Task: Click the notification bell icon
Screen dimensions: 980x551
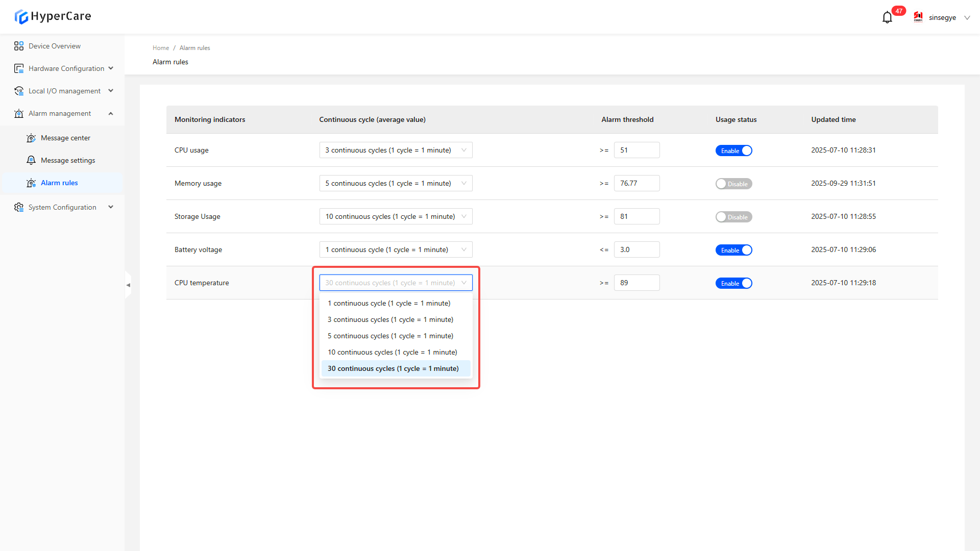Action: point(887,17)
